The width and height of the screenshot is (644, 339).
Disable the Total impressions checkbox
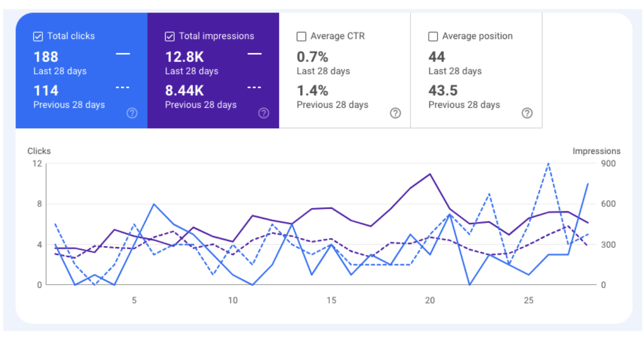(x=170, y=36)
